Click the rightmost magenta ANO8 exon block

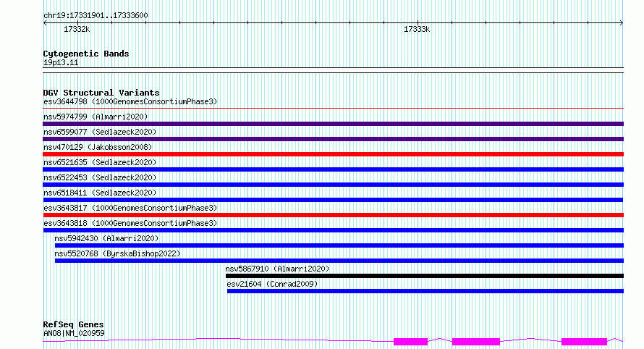click(584, 342)
